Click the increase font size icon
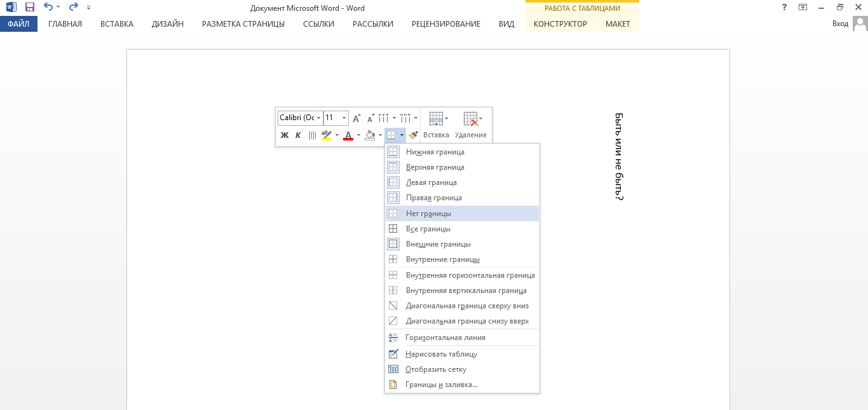Viewport: 868px width, 410px height. [356, 118]
